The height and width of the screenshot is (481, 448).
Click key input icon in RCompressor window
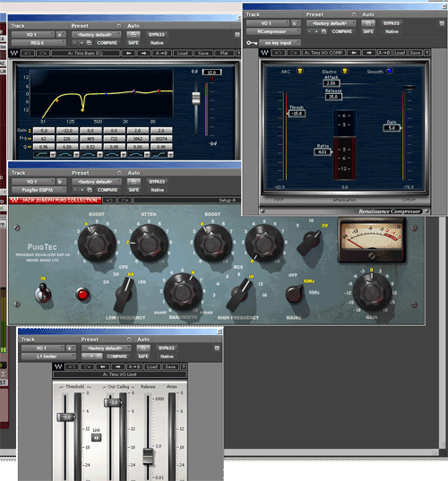252,43
